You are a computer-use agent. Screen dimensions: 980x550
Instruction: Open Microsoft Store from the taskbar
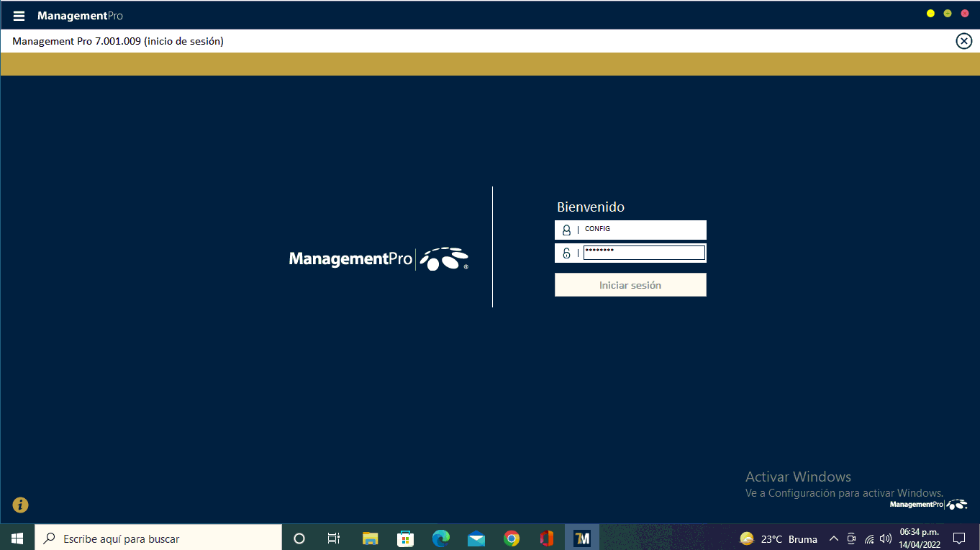406,538
